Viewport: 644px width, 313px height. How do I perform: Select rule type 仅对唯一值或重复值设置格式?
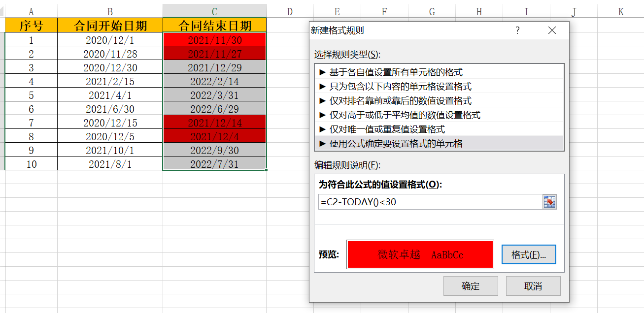(439, 129)
